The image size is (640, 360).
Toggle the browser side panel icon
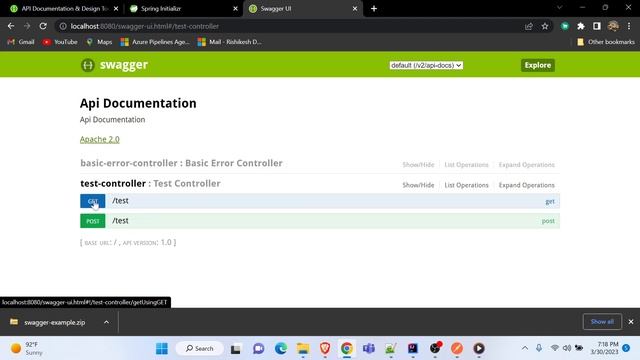click(x=597, y=26)
